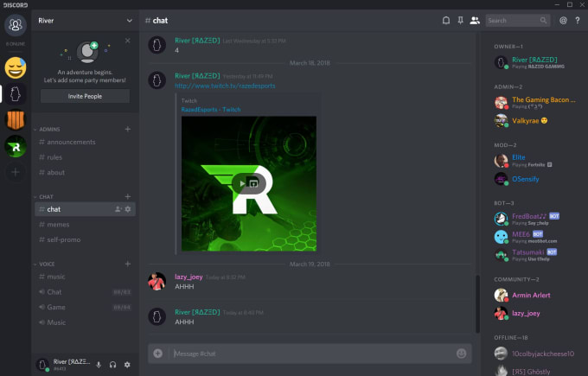Viewport: 588px width, 376px height.
Task: Mute the microphone
Action: 99,365
